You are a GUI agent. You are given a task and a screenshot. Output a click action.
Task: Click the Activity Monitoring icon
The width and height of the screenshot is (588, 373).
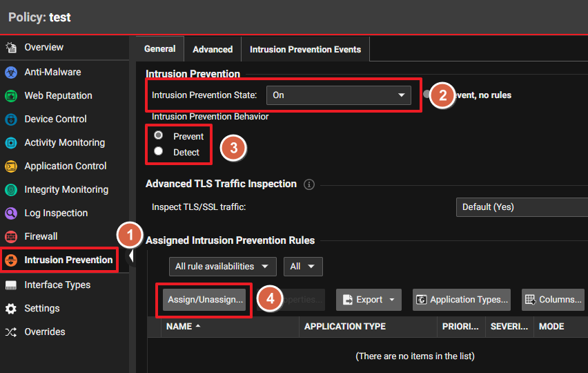[x=11, y=143]
